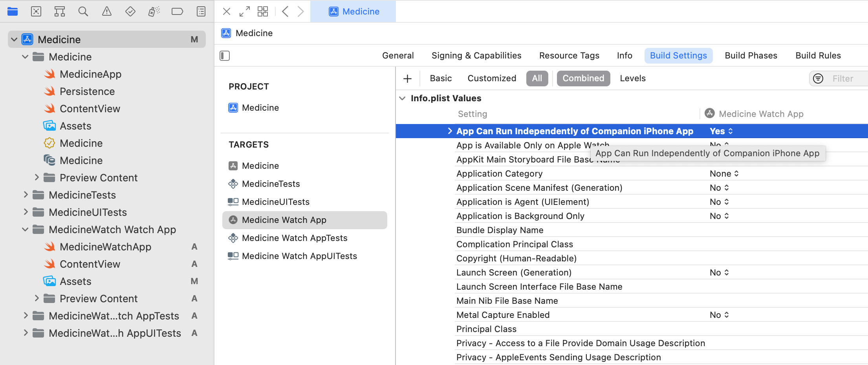Open the issue navigator warning icon
The height and width of the screenshot is (365, 868).
106,12
